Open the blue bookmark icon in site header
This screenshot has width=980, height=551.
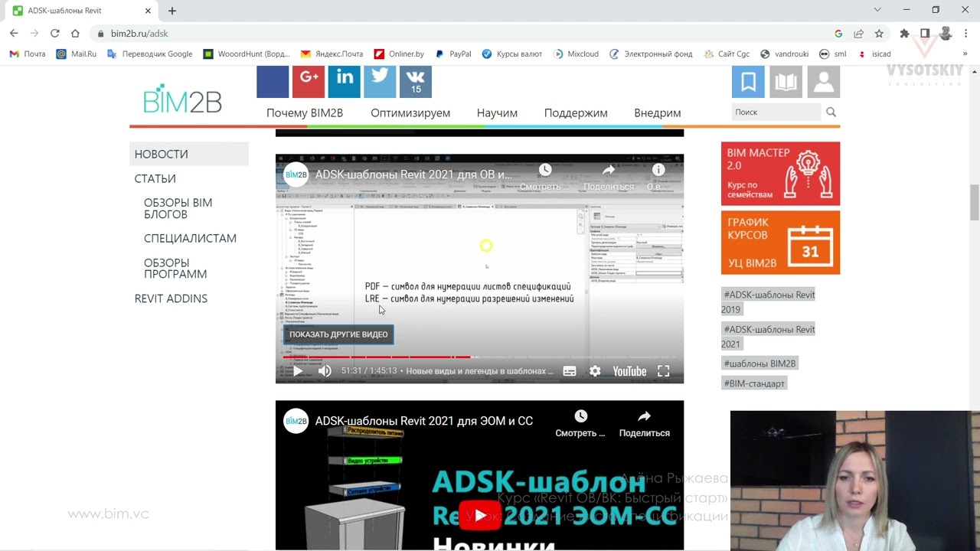[748, 82]
